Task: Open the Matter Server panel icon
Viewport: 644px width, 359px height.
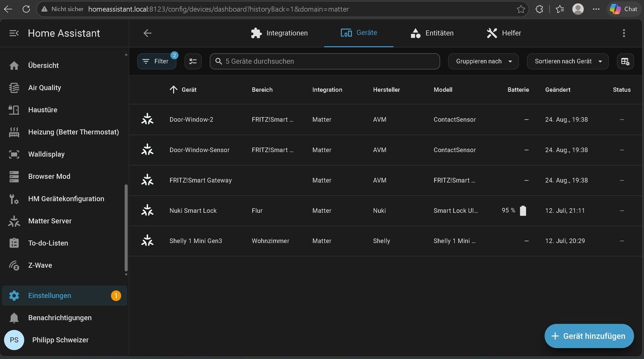Action: (x=14, y=221)
